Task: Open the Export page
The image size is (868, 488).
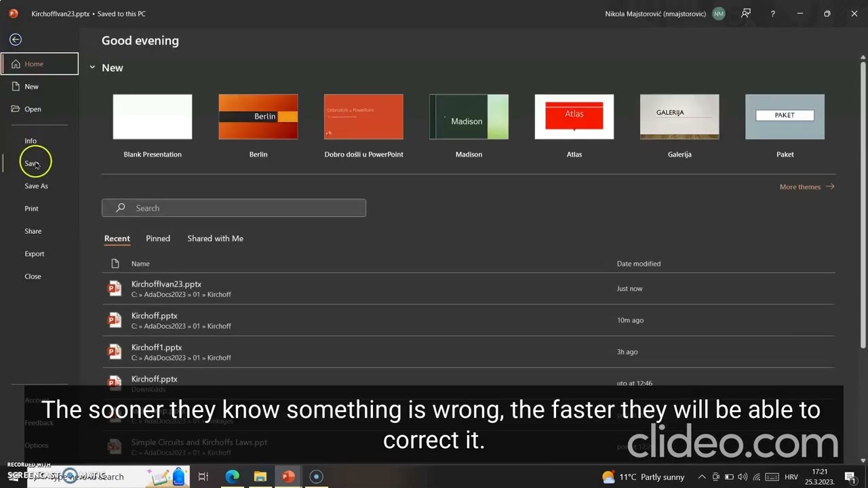Action: tap(34, 254)
